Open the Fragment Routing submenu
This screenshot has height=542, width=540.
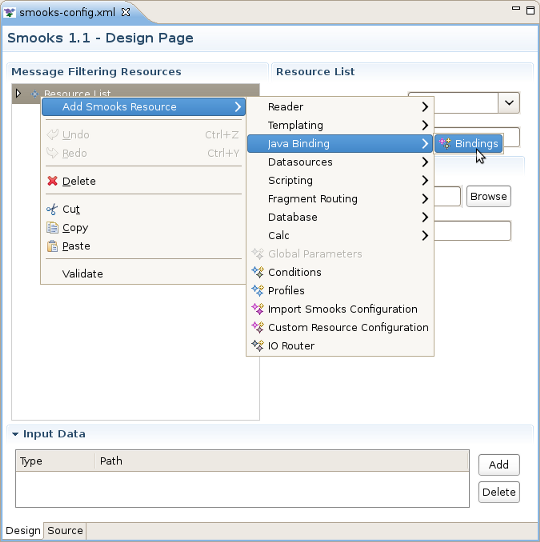click(x=340, y=198)
